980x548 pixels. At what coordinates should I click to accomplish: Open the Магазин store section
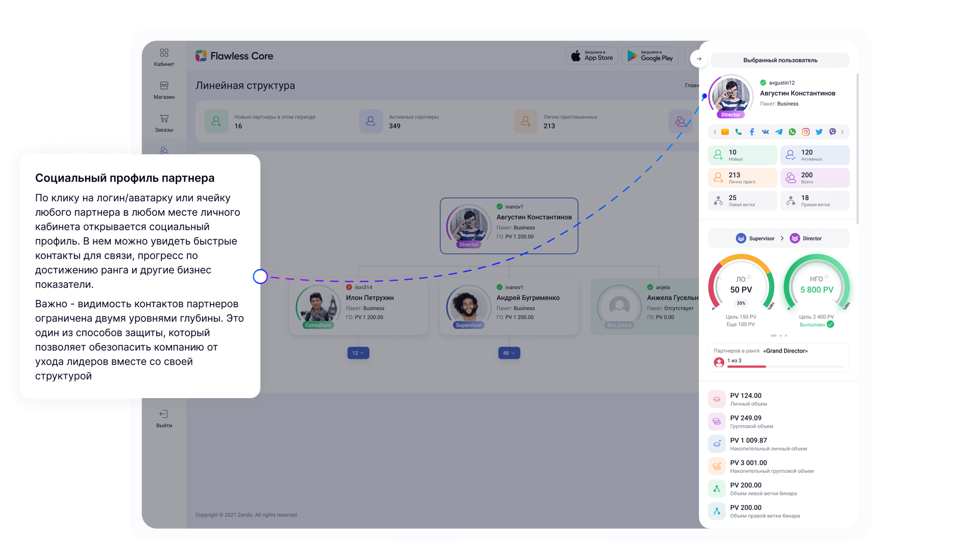point(164,90)
